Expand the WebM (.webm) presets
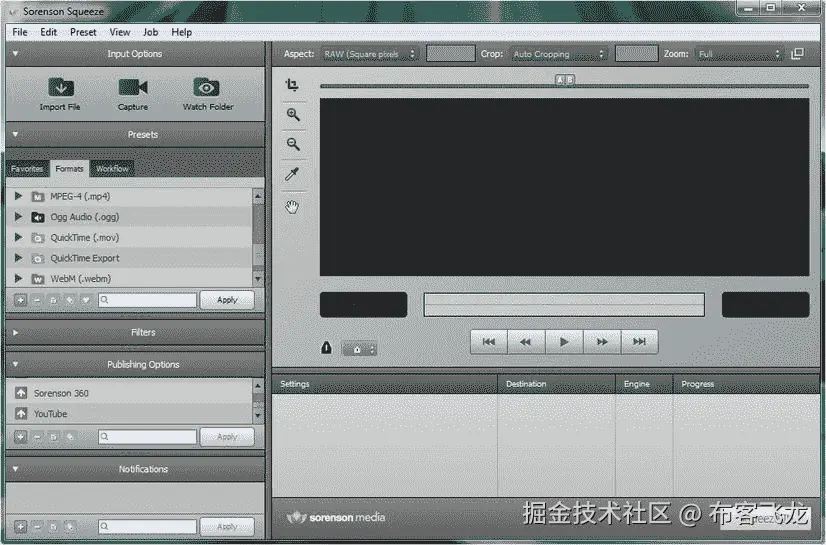 tap(18, 278)
